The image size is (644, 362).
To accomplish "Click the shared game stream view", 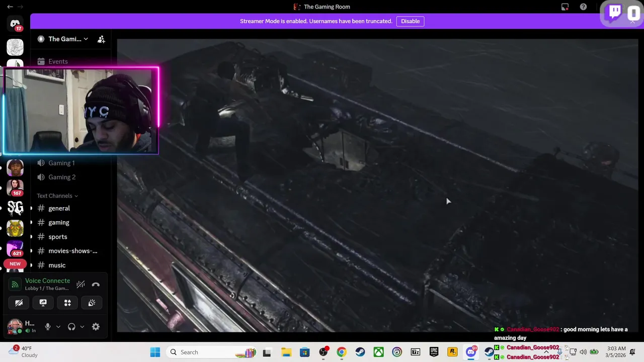I will (x=377, y=185).
